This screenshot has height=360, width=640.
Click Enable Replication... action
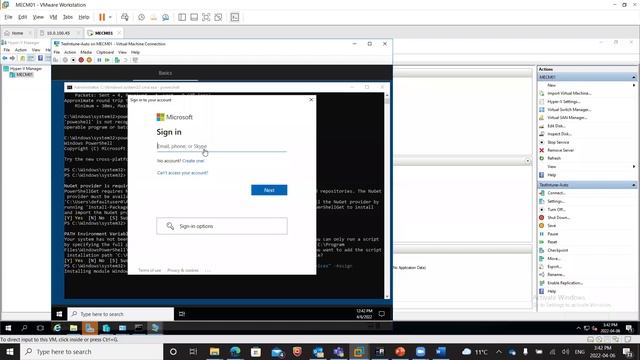[565, 283]
